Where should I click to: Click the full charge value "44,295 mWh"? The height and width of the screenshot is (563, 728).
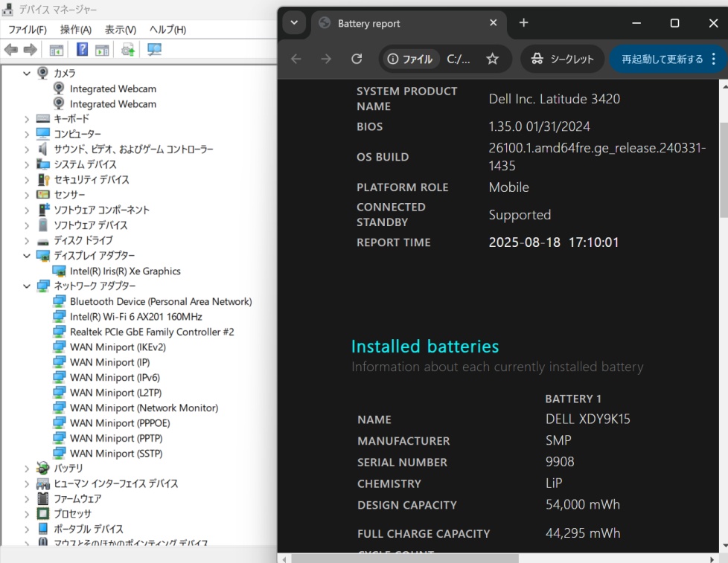[x=583, y=533]
